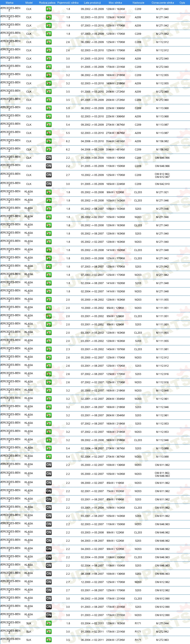Viewport: 190px width, 644px height.
Task: Click diesel ON icon in 75kW / 102KM row
Action: [x=49, y=491]
